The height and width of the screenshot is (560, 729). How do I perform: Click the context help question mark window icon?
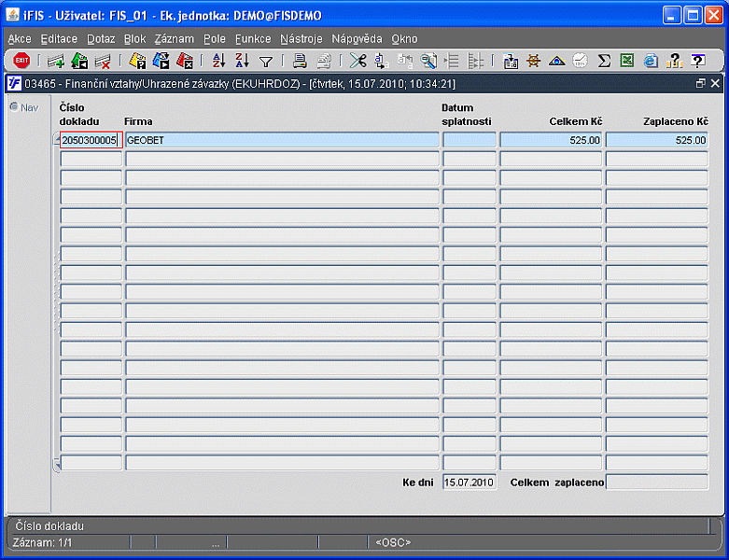(x=698, y=61)
